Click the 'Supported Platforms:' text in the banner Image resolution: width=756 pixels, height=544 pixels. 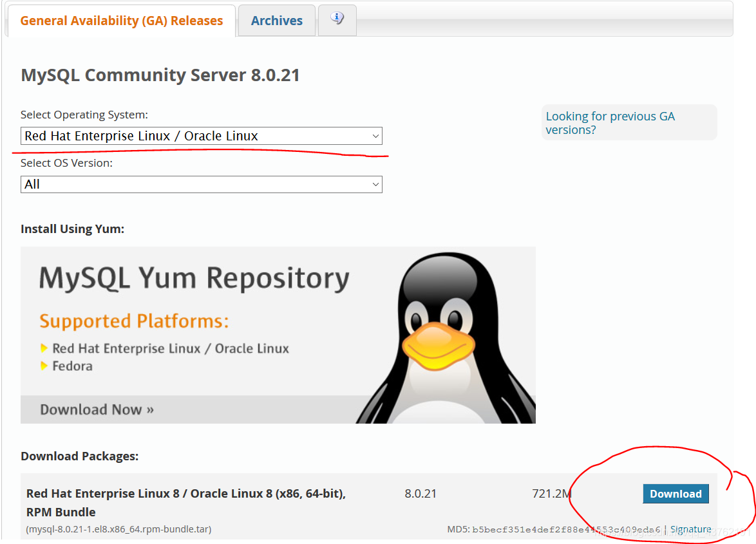coord(134,321)
